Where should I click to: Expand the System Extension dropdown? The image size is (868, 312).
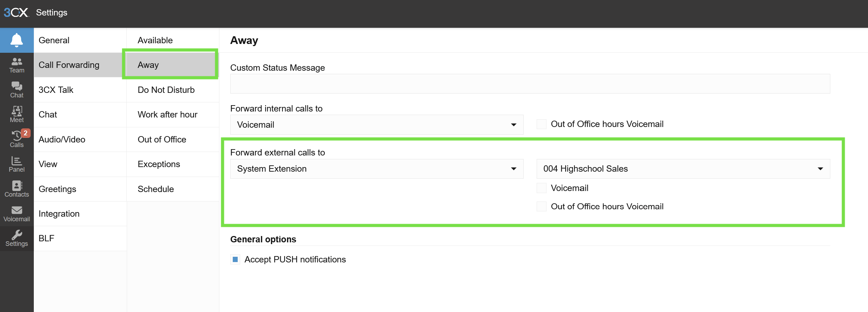tap(377, 169)
